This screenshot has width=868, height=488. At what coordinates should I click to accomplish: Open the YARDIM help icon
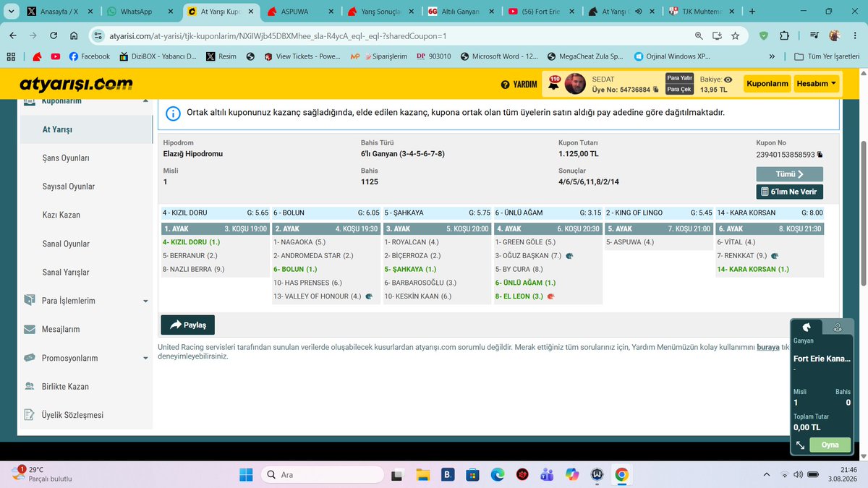coord(505,85)
